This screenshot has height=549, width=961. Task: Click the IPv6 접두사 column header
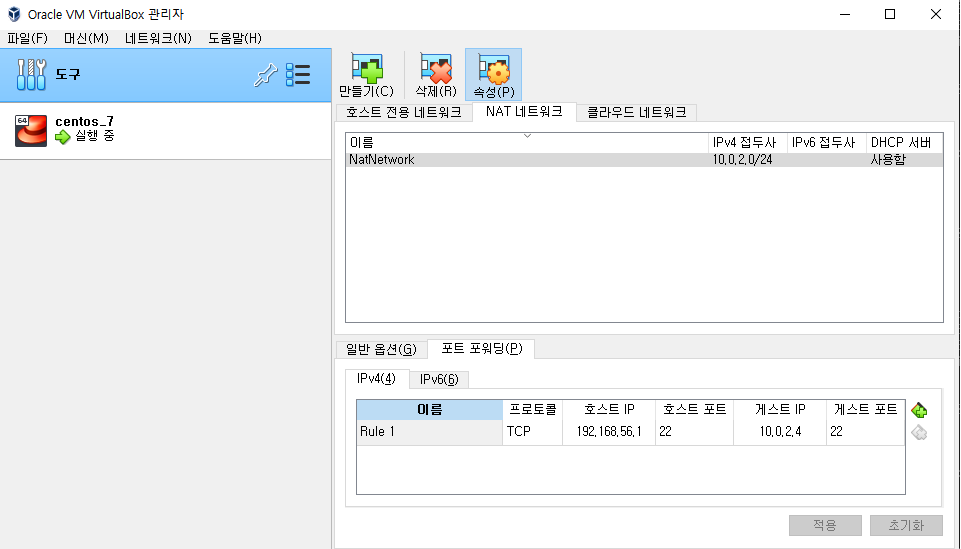point(826,142)
